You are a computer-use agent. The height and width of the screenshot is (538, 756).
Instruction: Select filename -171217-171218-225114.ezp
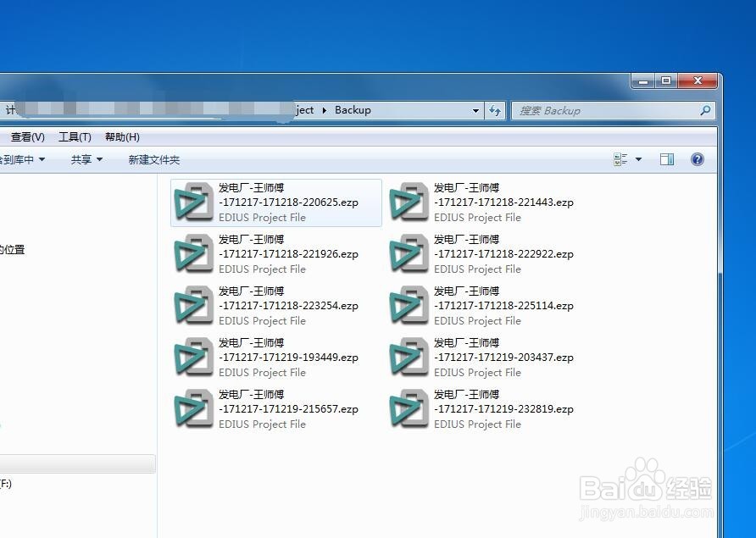(x=503, y=305)
